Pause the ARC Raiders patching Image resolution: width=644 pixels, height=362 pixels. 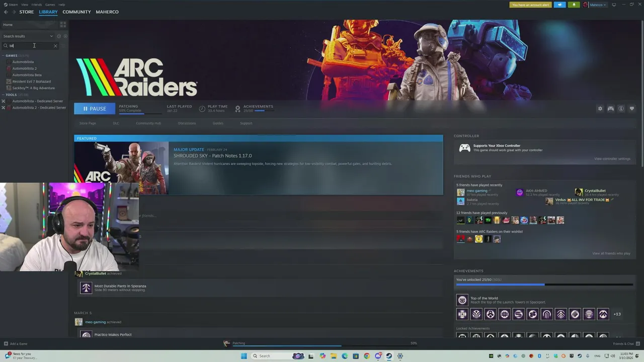pos(95,109)
